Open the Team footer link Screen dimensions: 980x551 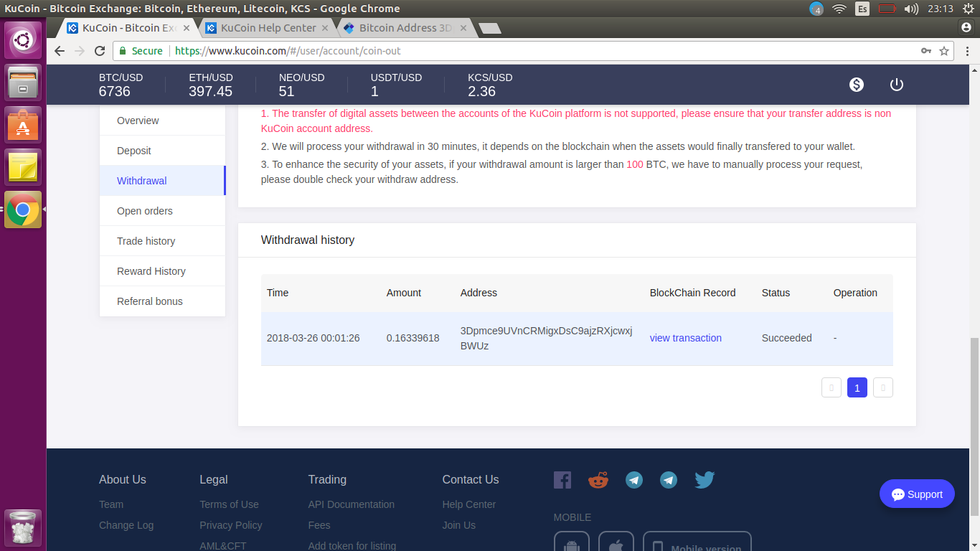pos(111,504)
